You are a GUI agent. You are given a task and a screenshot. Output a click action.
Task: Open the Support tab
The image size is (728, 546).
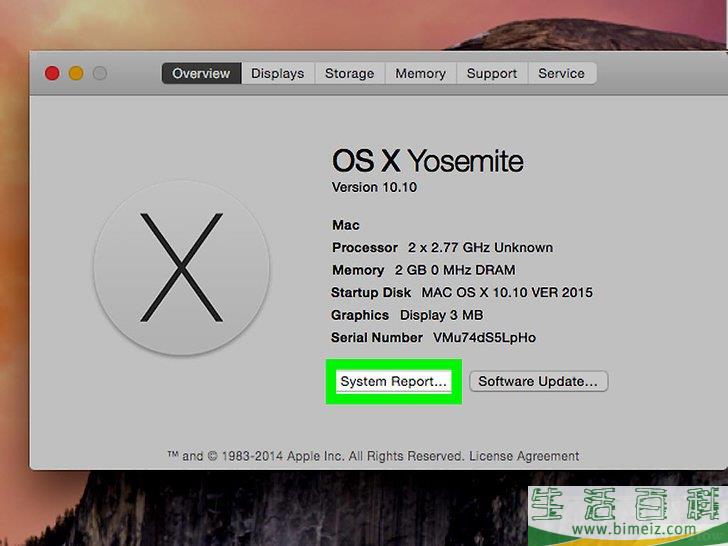coord(492,73)
